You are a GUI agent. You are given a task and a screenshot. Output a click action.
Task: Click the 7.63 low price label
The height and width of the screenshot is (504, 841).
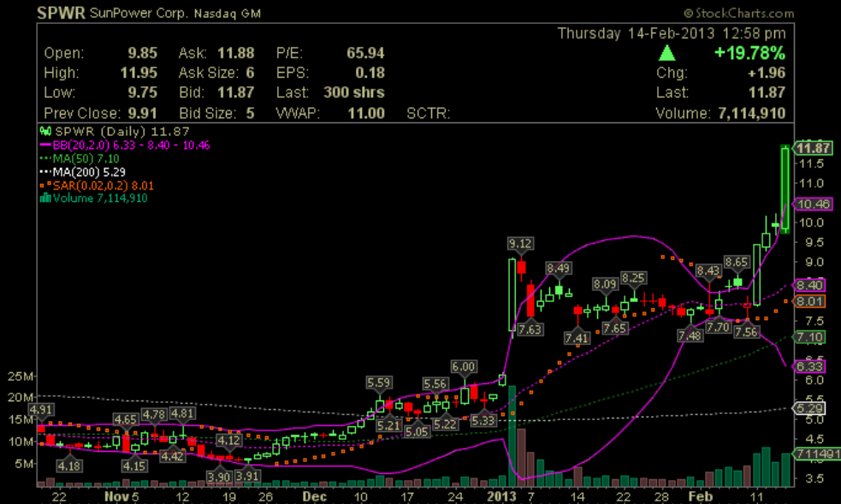[x=530, y=329]
